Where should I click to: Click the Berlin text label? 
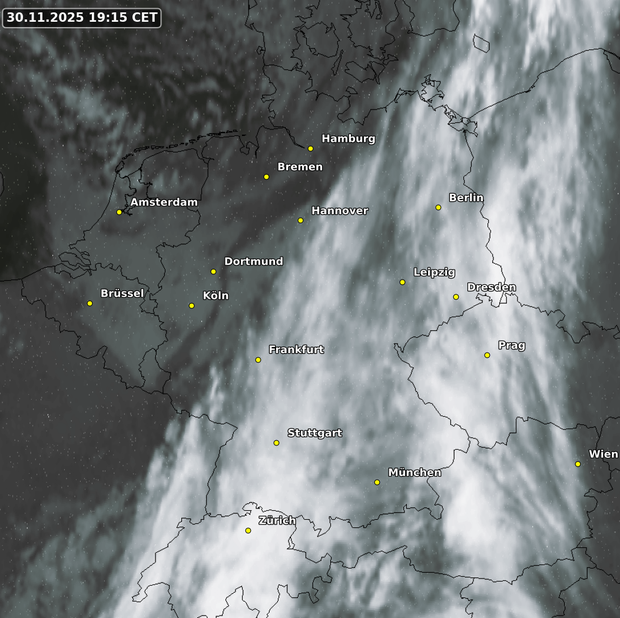(466, 198)
